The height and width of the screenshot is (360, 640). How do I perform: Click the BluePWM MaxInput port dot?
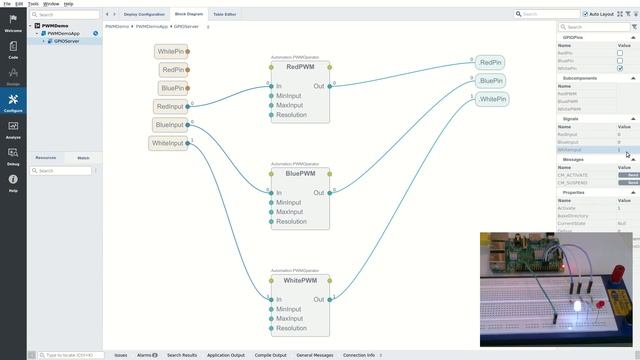[271, 212]
